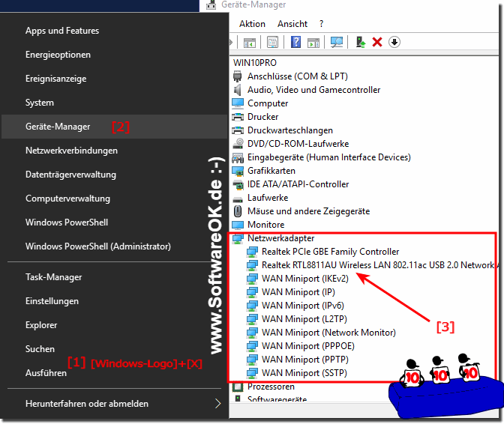Click the DVD/CD-ROM-Laufwerke disc icon

click(x=238, y=144)
